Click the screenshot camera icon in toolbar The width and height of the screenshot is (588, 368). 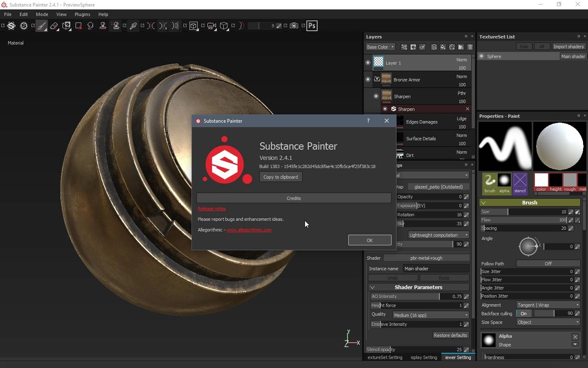(x=294, y=26)
